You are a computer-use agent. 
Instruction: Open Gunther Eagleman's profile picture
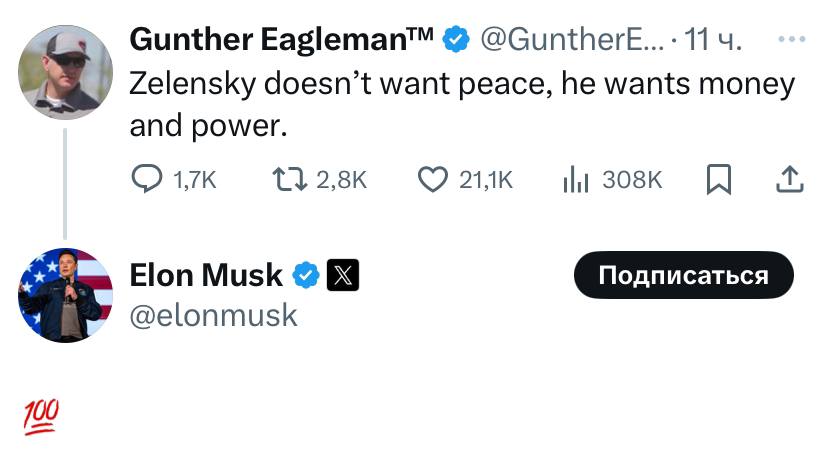(65, 71)
